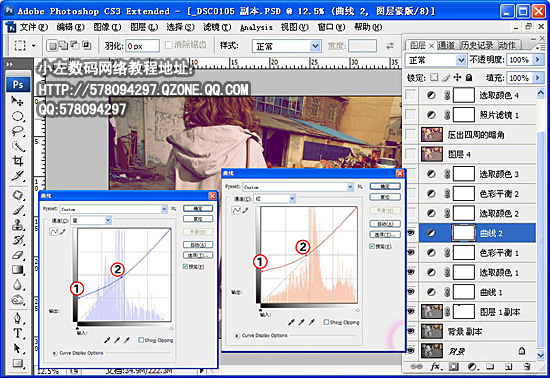Click Lock transparent pixels icon
550x378 pixels.
tap(434, 77)
